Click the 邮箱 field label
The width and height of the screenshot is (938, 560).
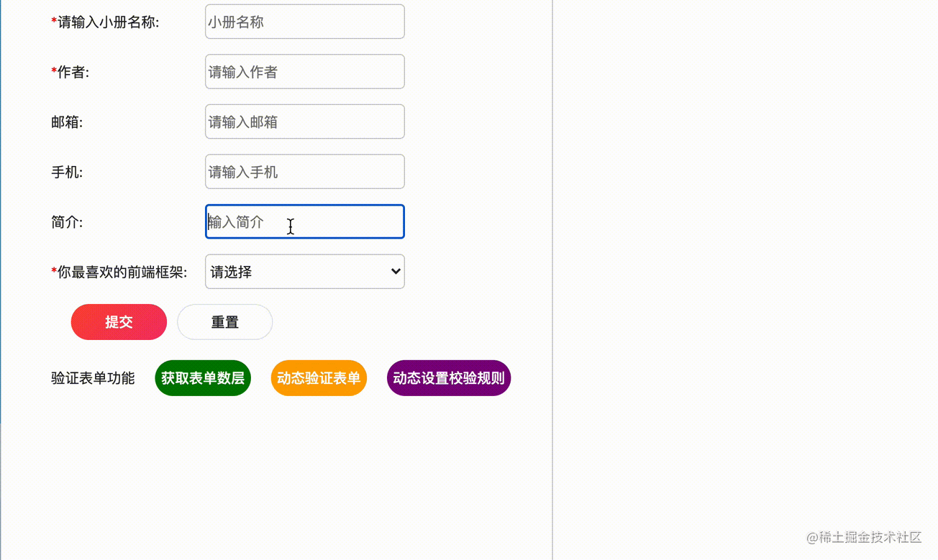point(66,121)
